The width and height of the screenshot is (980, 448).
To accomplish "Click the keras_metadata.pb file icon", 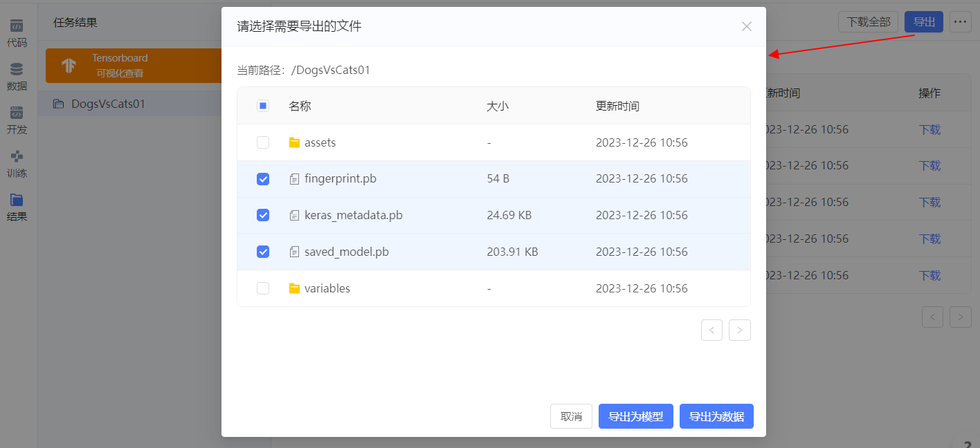I will click(294, 216).
